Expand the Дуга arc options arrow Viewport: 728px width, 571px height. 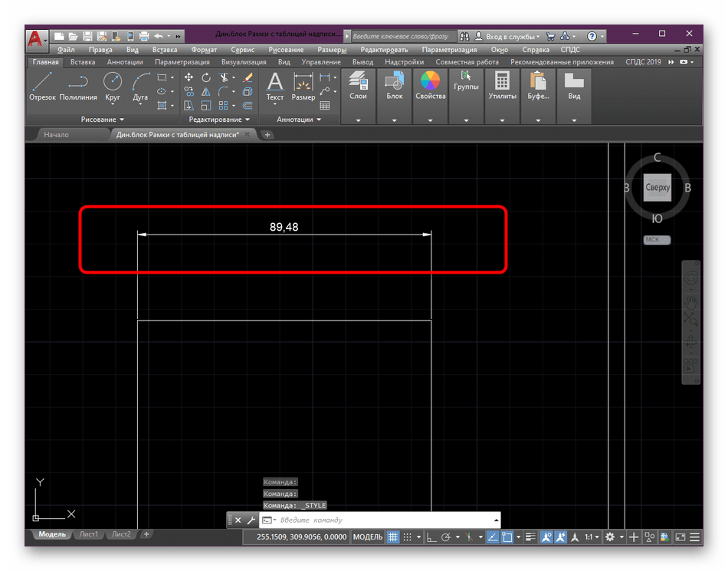[140, 104]
